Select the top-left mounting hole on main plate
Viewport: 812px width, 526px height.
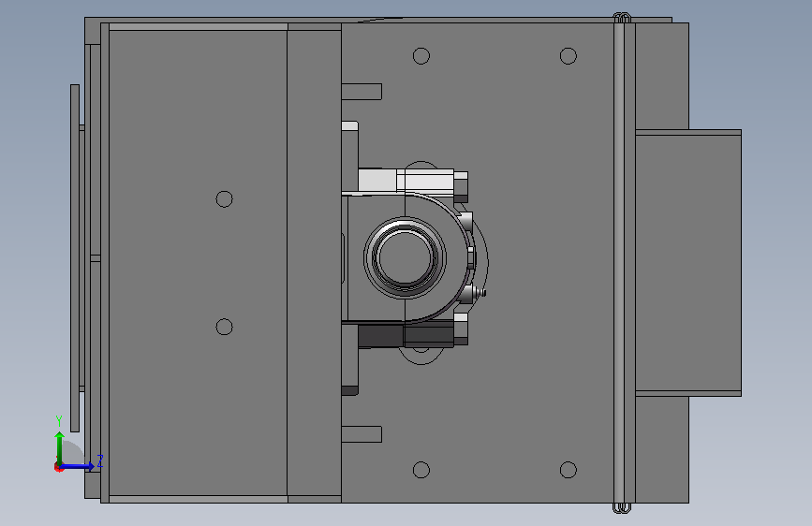tap(421, 56)
